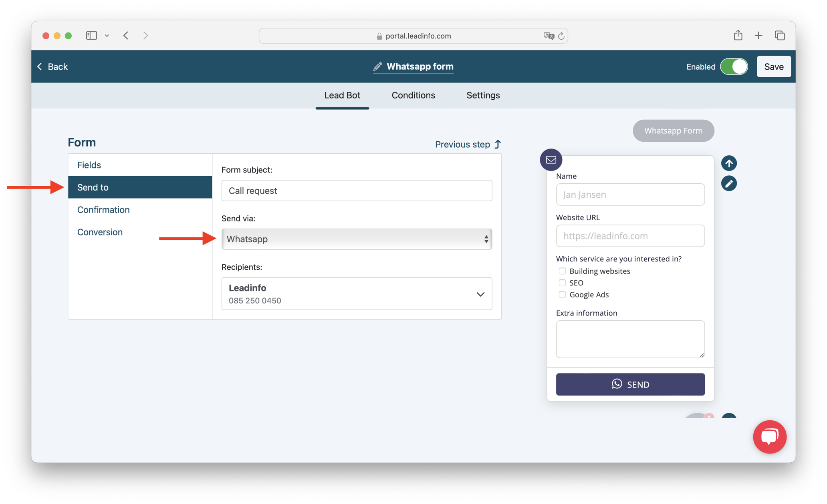This screenshot has width=827, height=504.
Task: Click the envelope icon on the form preview
Action: pyautogui.click(x=551, y=159)
